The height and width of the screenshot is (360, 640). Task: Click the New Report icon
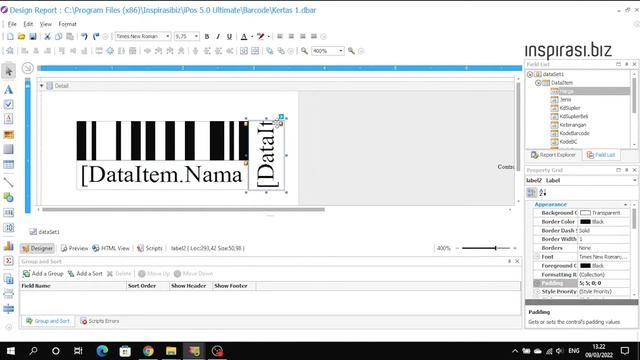10,37
